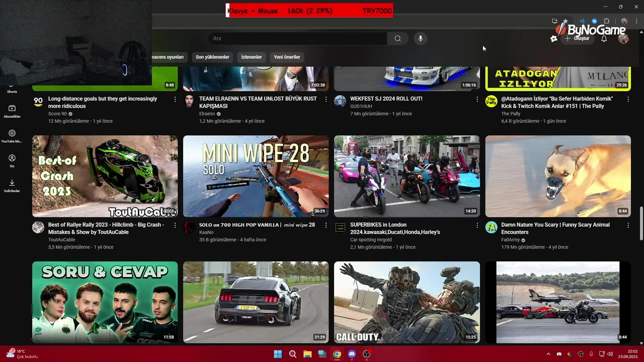
Task: Open File Explorer from taskbar
Action: pyautogui.click(x=307, y=354)
